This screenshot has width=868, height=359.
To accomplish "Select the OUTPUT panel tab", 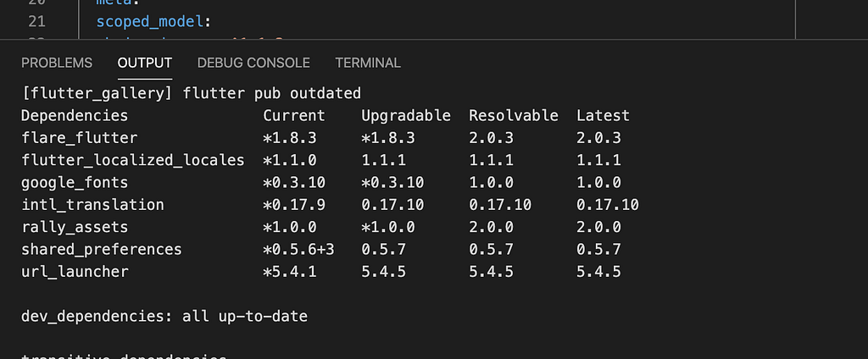I will [145, 63].
